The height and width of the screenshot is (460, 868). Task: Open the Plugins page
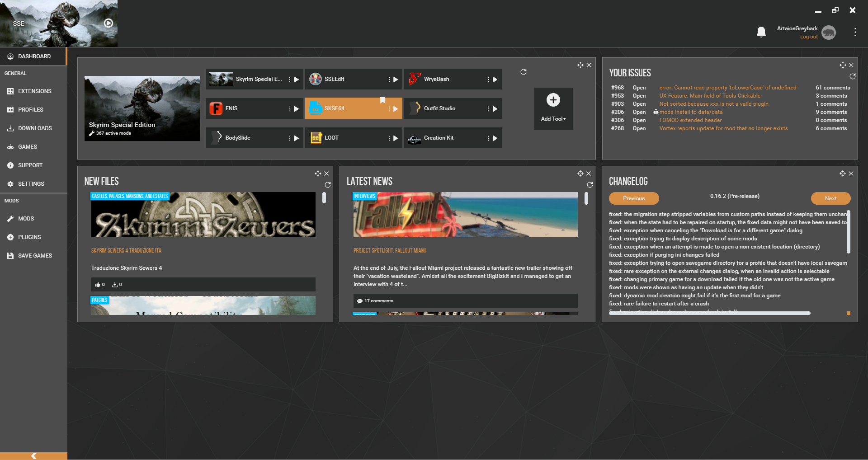(x=29, y=237)
